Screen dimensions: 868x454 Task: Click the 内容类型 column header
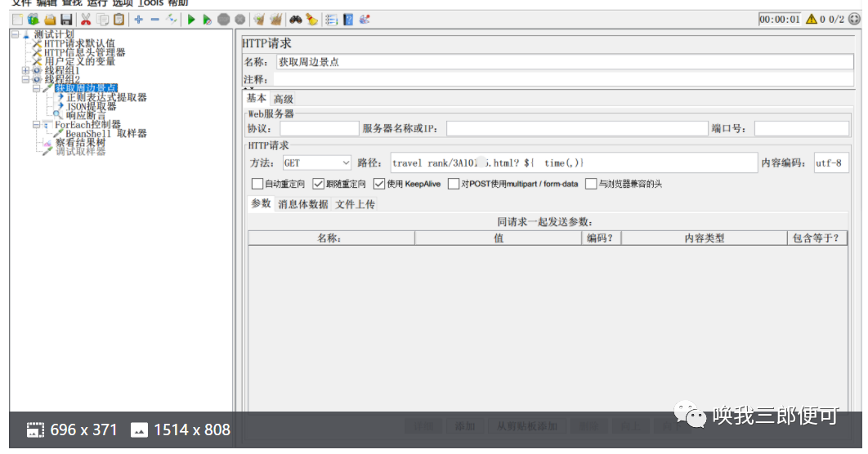pos(704,238)
